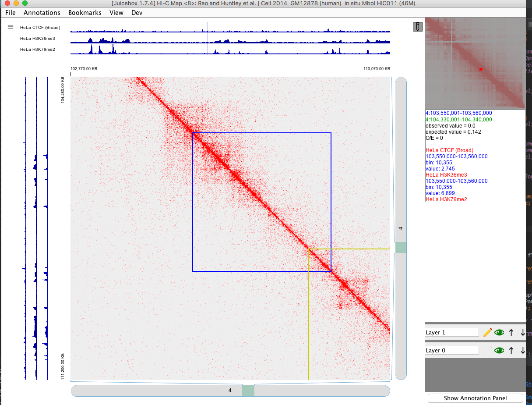Move Layer 0 up using the arrow icon
The image size is (532, 405).
click(x=511, y=350)
